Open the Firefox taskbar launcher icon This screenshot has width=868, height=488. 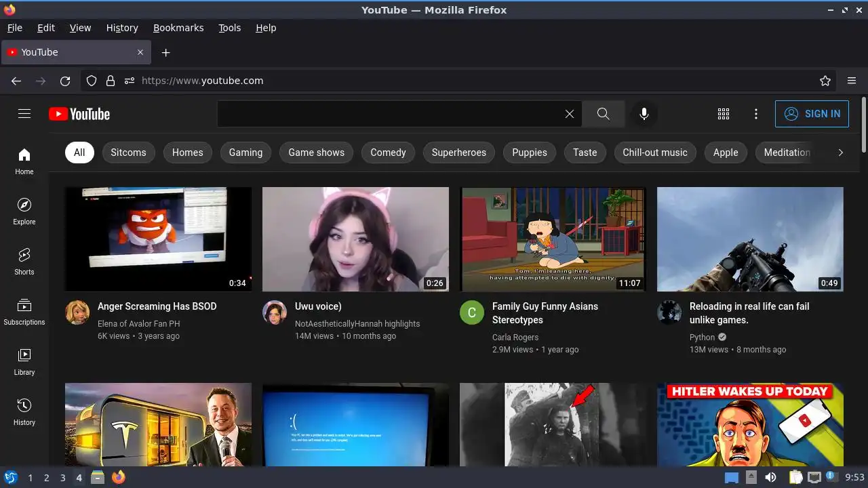[x=119, y=477]
